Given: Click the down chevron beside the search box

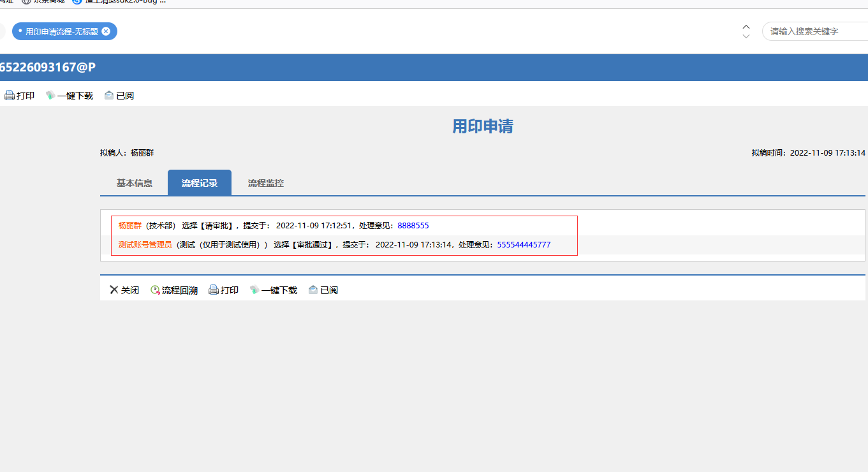Looking at the screenshot, I should tap(746, 36).
